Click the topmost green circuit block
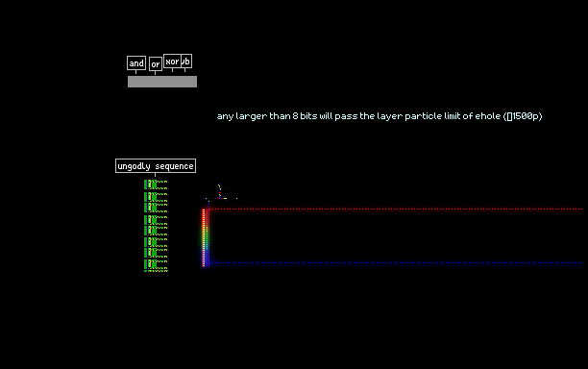 (156, 184)
